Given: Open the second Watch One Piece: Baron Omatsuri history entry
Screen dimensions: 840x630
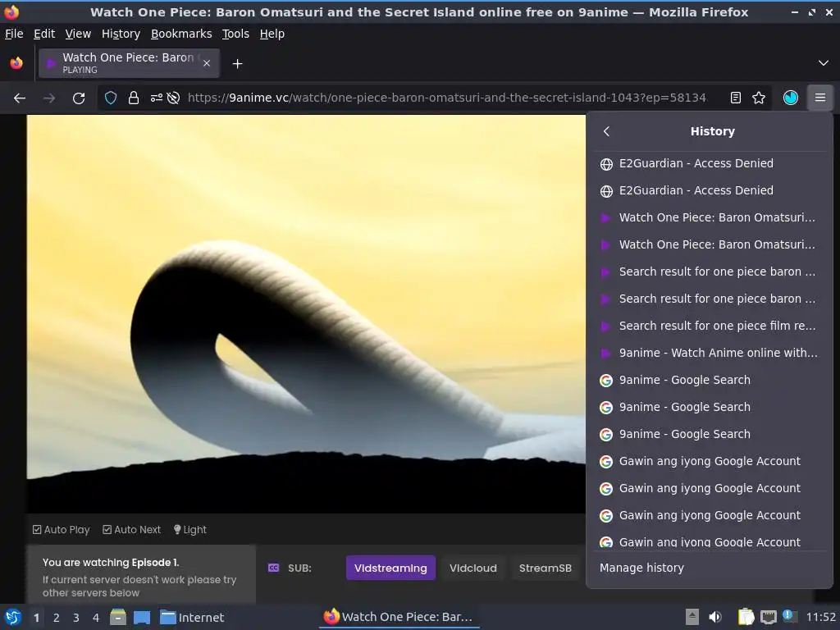Looking at the screenshot, I should pyautogui.click(x=710, y=244).
